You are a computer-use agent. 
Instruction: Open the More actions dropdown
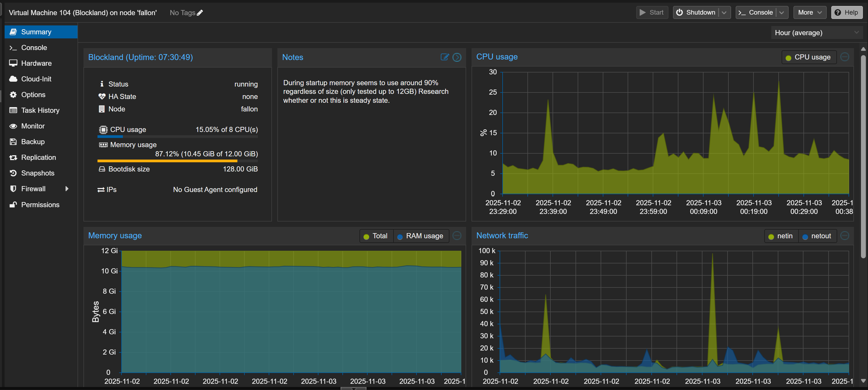(809, 12)
